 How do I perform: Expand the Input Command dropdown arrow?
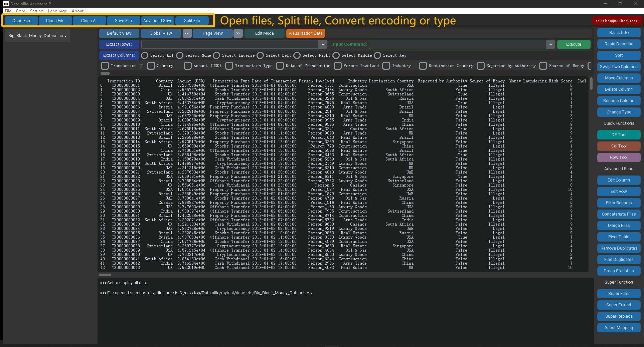[x=551, y=44]
